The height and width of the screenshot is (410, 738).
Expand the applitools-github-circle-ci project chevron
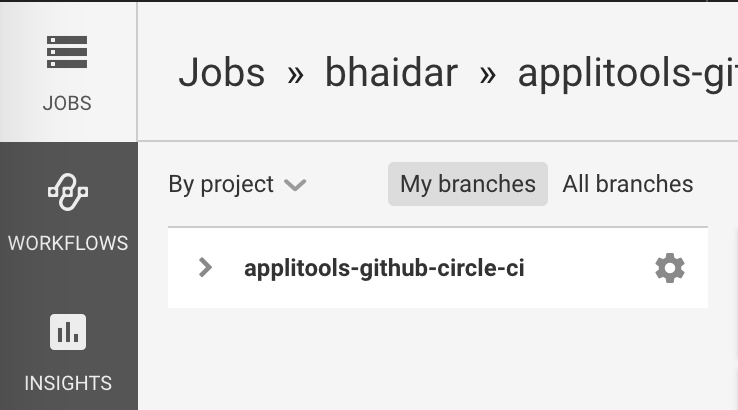[x=206, y=268]
